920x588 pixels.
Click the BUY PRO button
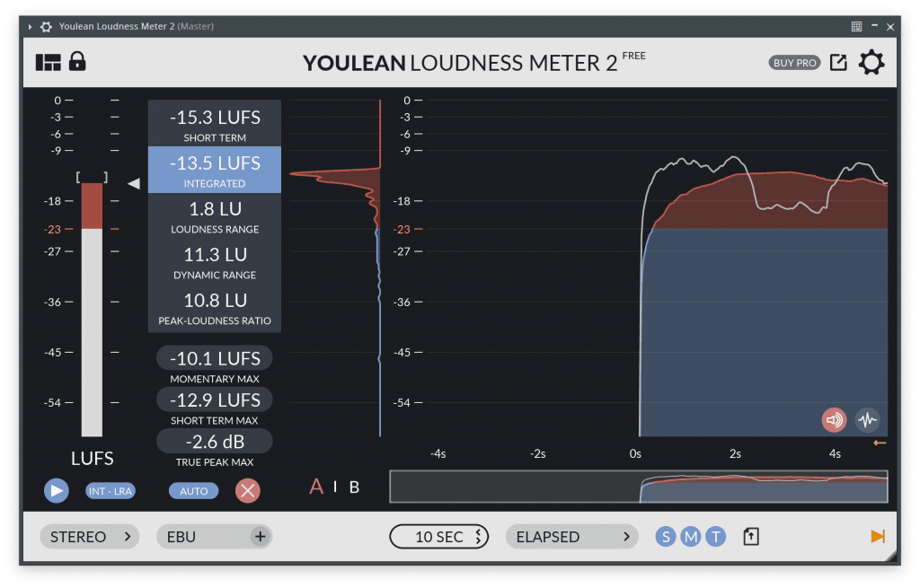pos(794,63)
